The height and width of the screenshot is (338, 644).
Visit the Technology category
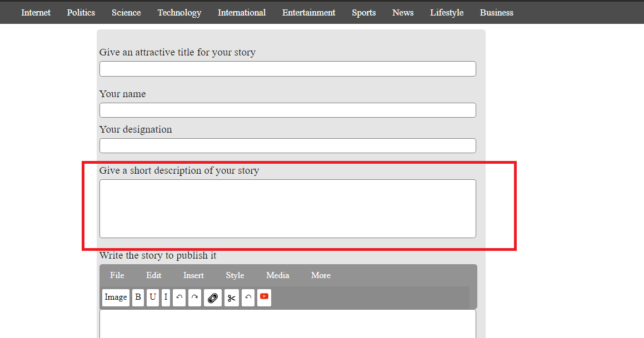(179, 13)
